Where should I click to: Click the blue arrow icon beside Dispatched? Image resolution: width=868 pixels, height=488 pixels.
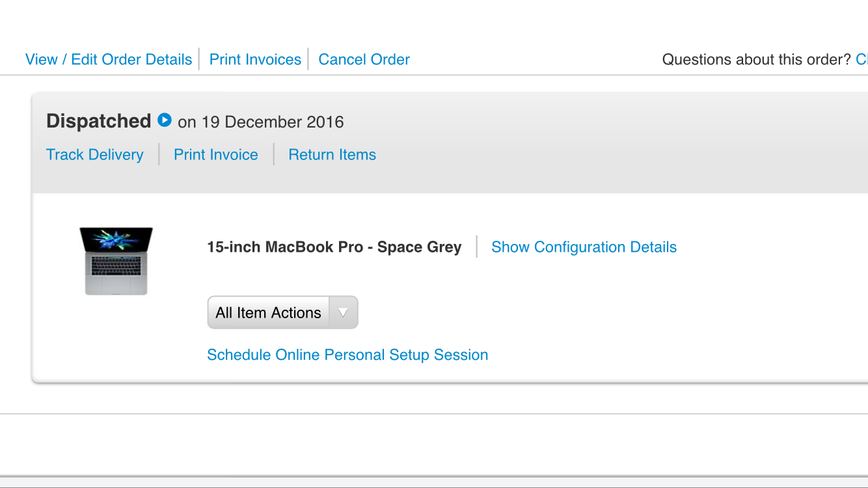(165, 120)
